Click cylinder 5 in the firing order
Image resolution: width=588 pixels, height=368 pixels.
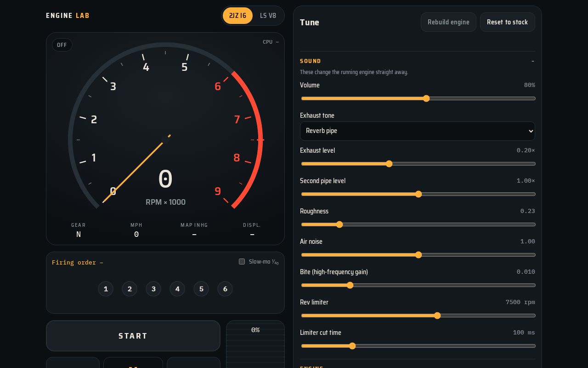tap(201, 289)
